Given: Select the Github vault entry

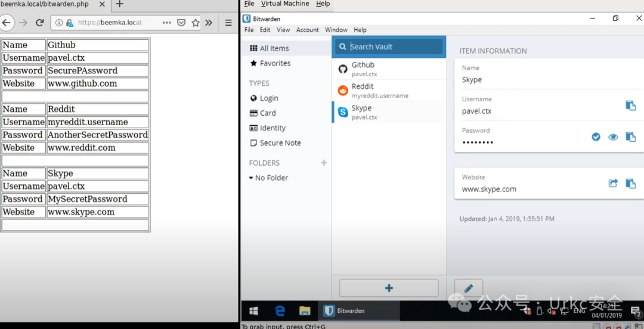Looking at the screenshot, I should tap(389, 69).
